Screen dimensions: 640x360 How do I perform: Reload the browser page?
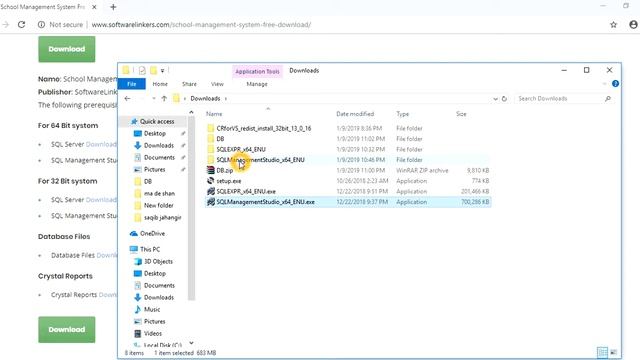tap(21, 24)
